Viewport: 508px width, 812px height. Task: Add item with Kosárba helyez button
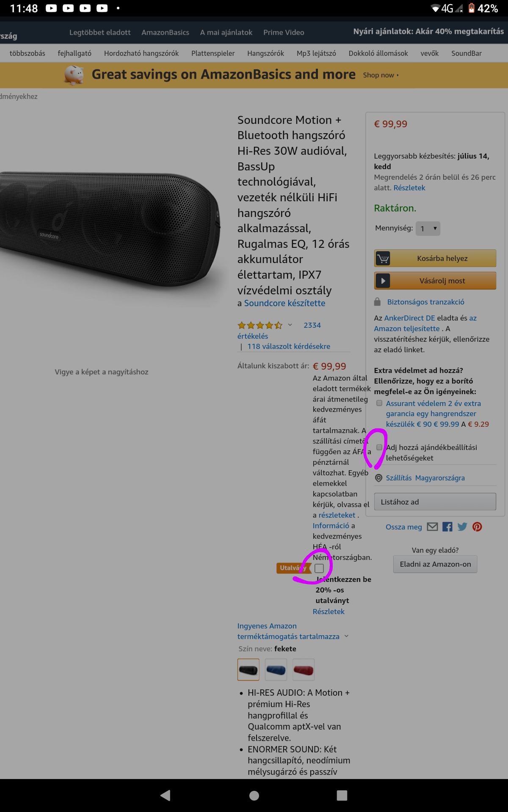click(x=435, y=258)
